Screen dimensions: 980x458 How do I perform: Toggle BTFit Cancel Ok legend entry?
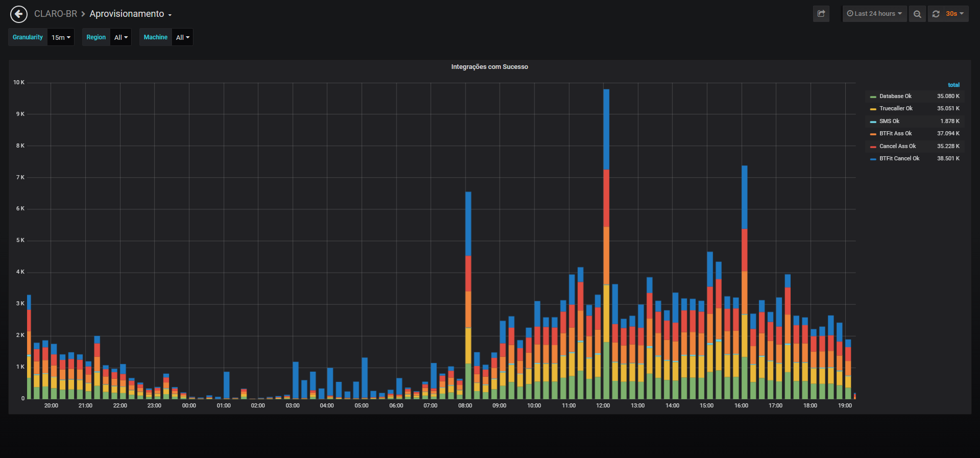[x=899, y=158]
